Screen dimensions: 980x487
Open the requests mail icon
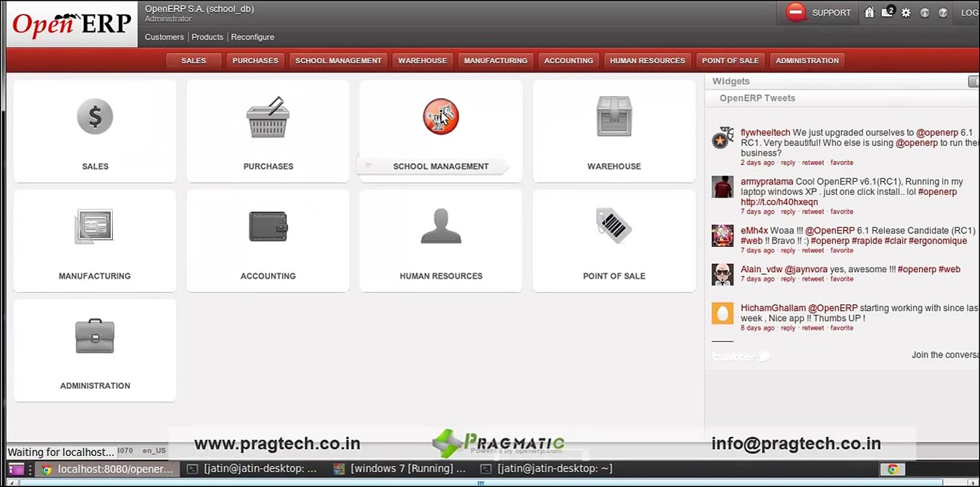[888, 12]
